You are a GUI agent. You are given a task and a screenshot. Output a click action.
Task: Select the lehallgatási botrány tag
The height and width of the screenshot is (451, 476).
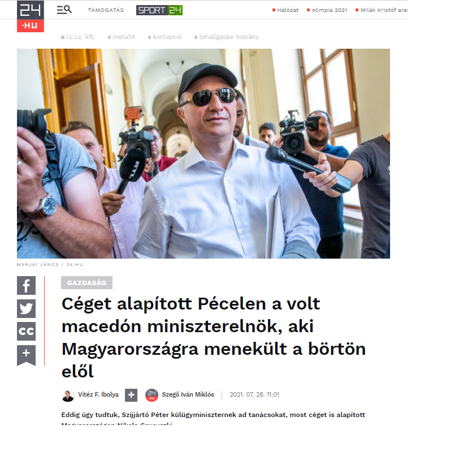227,37
